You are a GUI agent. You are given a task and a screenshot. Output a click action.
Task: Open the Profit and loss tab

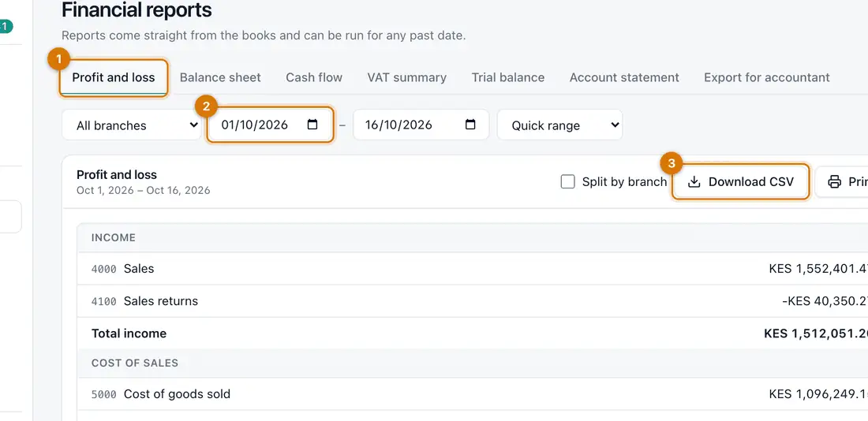pos(114,77)
